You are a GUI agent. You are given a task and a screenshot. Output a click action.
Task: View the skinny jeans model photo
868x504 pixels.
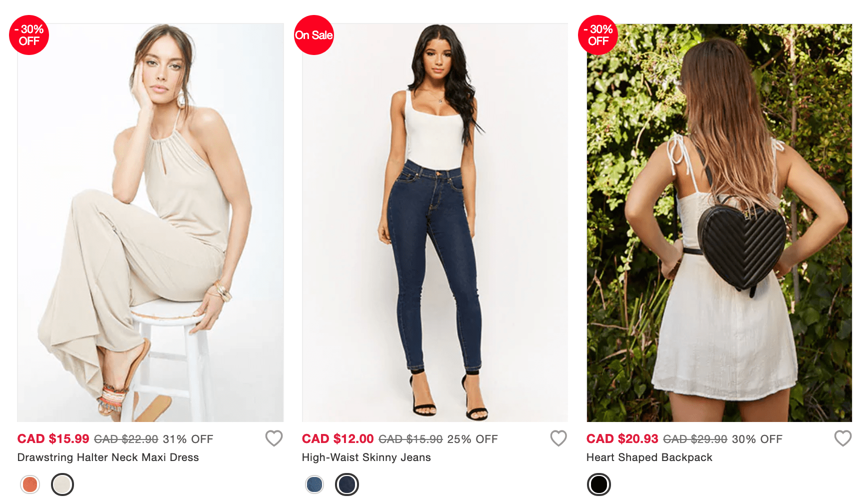[x=435, y=222]
